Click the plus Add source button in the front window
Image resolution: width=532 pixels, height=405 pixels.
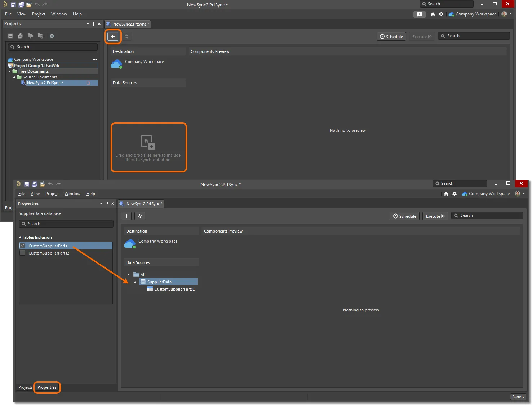(x=126, y=216)
